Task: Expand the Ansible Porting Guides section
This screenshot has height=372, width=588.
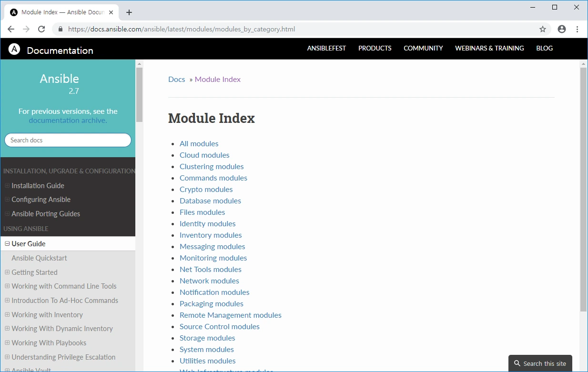Action: (7, 214)
